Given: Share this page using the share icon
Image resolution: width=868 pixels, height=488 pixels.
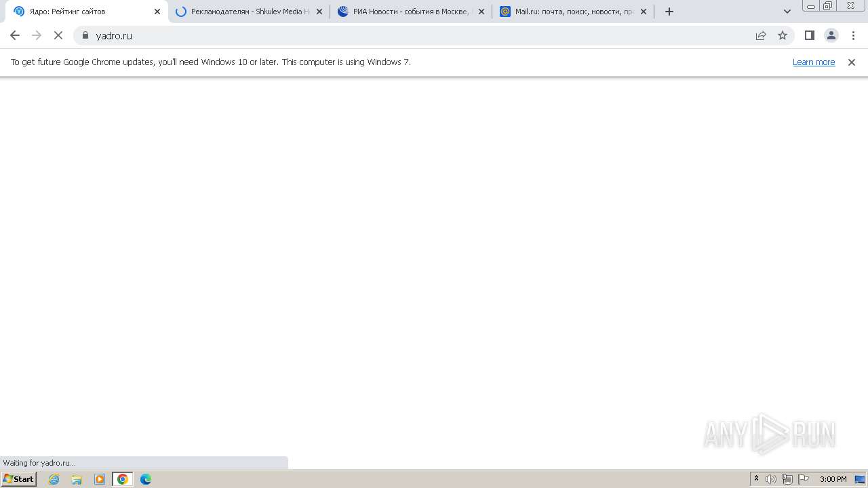Looking at the screenshot, I should tap(761, 35).
